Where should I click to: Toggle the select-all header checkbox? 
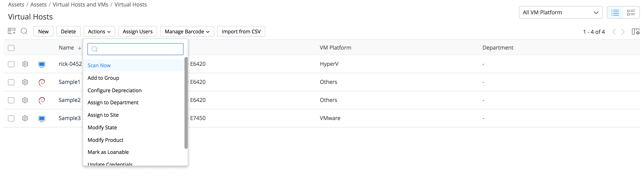[x=11, y=48]
